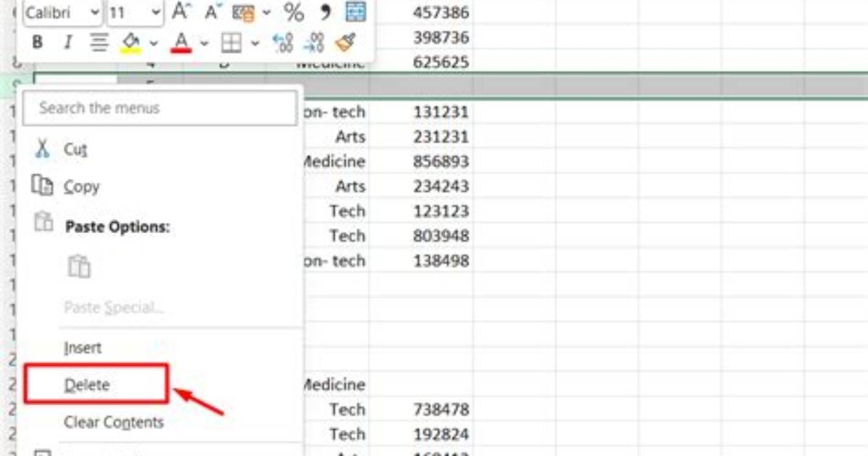The height and width of the screenshot is (456, 868).
Task: Select Medicine cell beside 856893
Action: click(335, 161)
